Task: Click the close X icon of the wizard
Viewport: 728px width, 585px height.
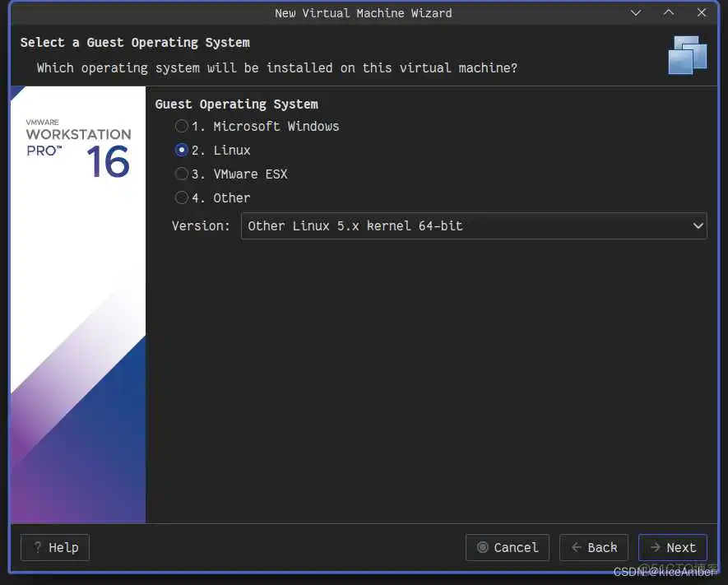Action: [702, 12]
